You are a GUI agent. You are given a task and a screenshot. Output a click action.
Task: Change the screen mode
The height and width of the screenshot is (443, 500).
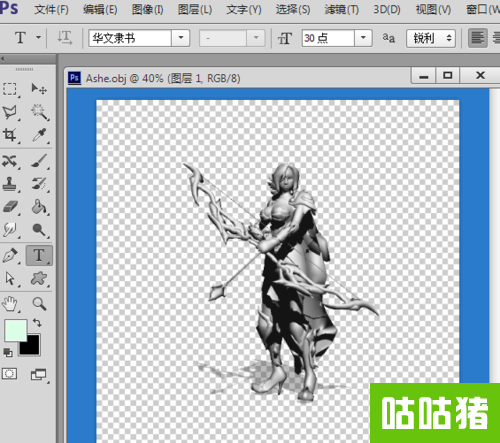39,374
